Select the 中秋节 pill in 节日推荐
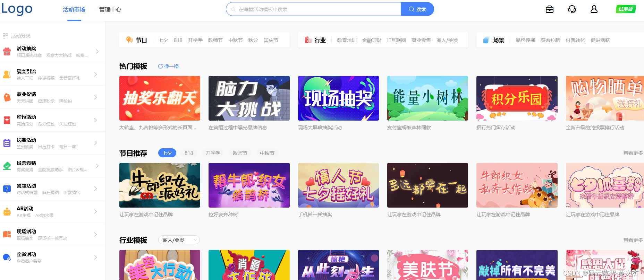Viewport: 644px width, 280px height. point(267,153)
